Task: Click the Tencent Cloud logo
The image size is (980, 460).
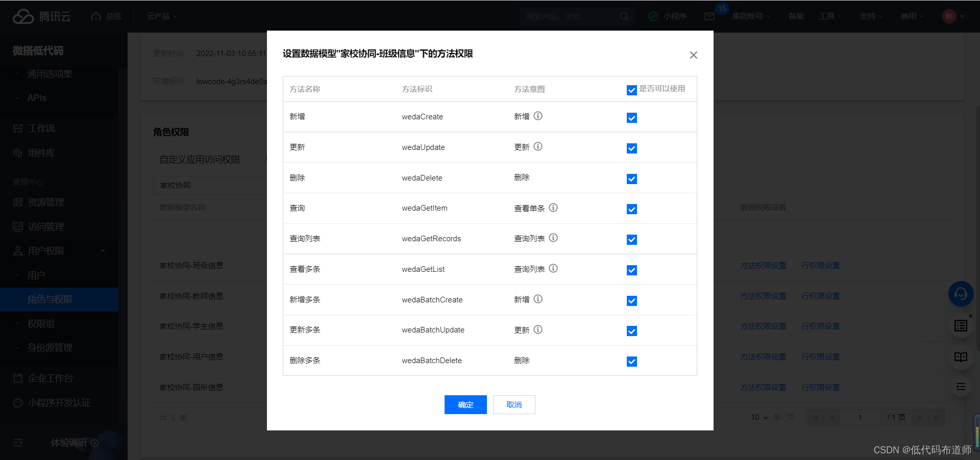Action: pyautogui.click(x=41, y=16)
